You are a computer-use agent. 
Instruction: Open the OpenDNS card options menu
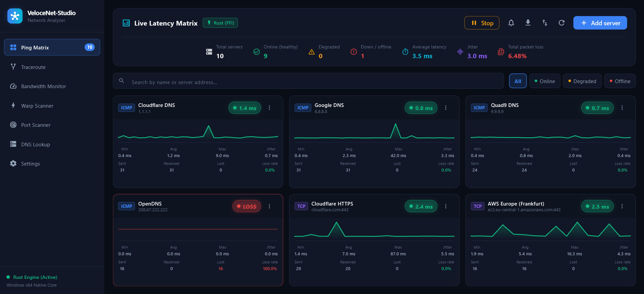point(269,206)
